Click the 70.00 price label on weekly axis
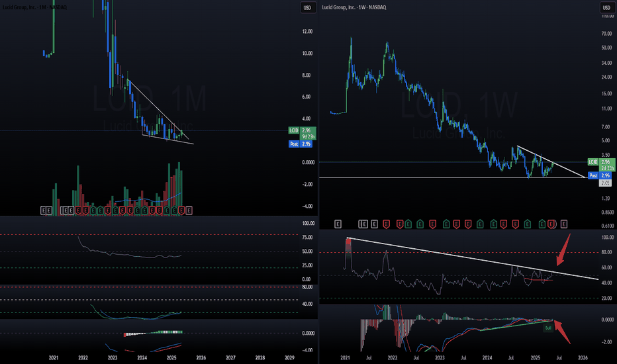617x364 pixels. (606, 34)
